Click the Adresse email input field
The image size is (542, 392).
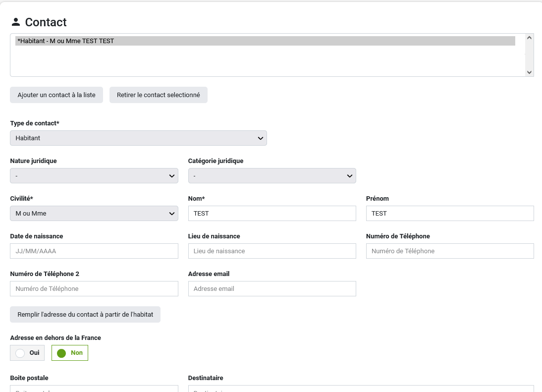pos(272,289)
